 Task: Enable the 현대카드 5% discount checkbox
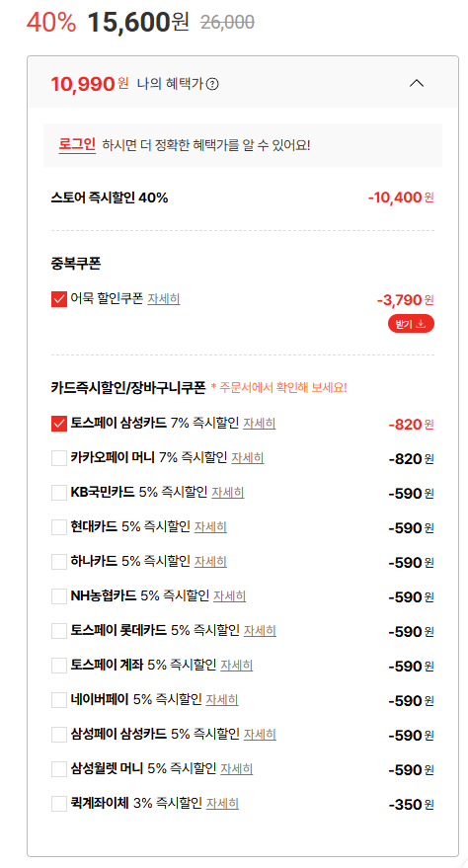pyautogui.click(x=59, y=527)
